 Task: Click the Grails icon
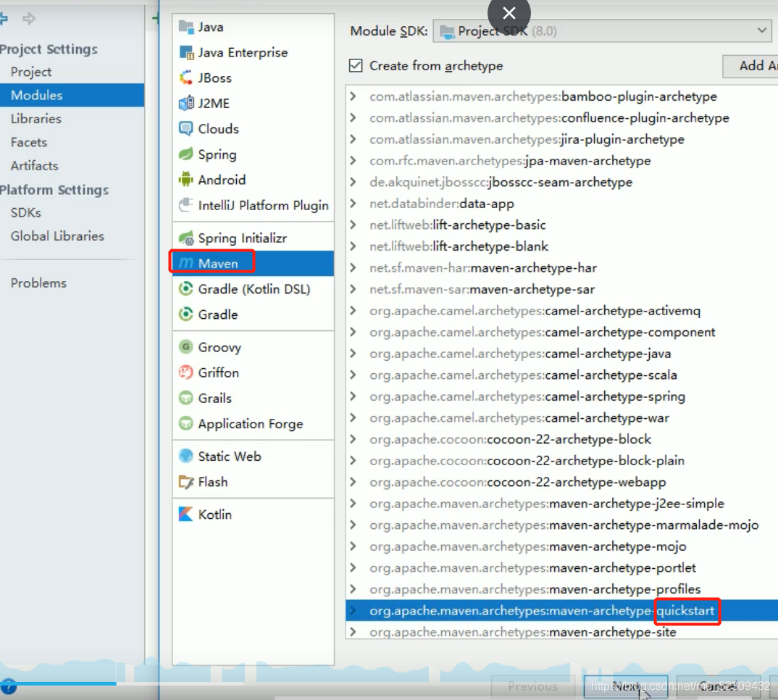[186, 398]
